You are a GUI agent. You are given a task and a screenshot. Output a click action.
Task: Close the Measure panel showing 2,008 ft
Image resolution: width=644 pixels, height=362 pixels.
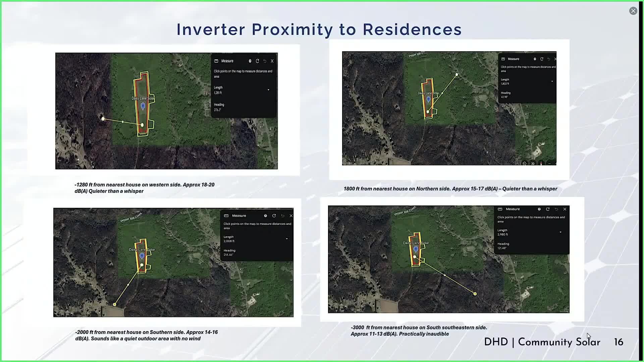[x=291, y=216]
